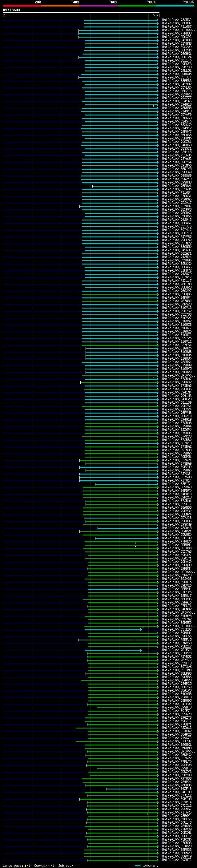Select hit label UniRef100_Q9LU36
The width and height of the screenshot is (197, 868).
pyautogui.click(x=177, y=389)
